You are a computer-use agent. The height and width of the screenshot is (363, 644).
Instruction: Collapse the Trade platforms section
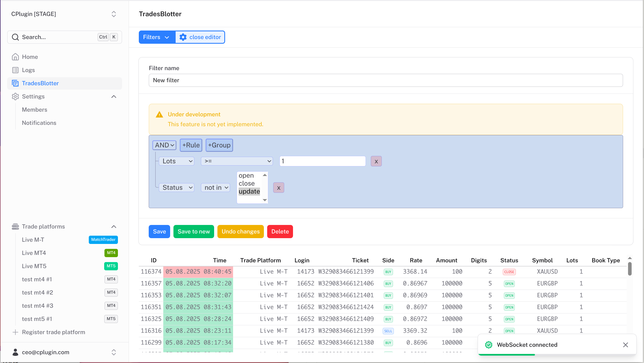pos(114,227)
